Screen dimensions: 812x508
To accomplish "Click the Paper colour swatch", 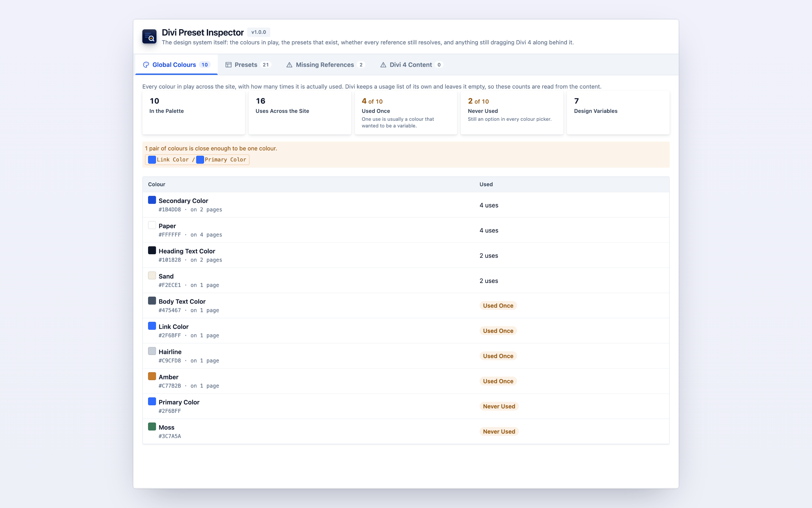I will tap(152, 225).
